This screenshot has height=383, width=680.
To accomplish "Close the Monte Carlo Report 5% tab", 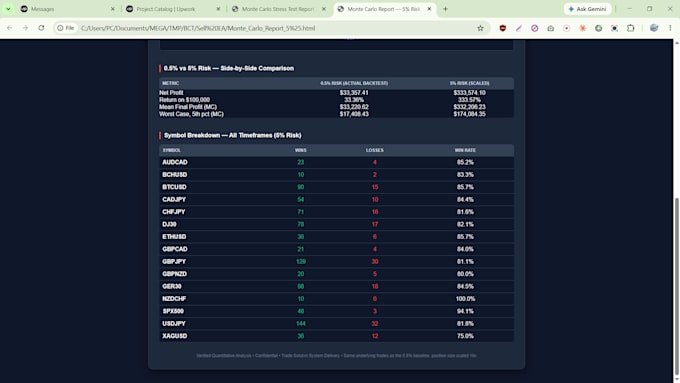I will point(429,9).
